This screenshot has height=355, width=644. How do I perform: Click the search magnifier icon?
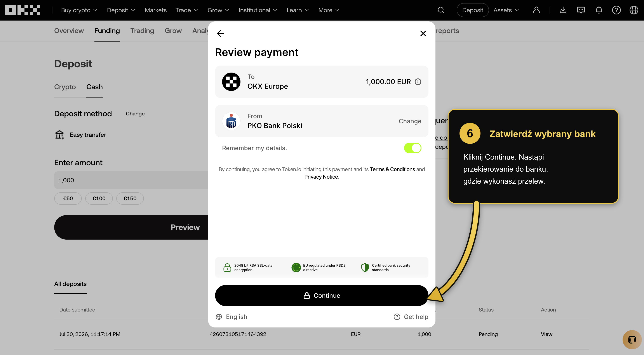(x=441, y=10)
